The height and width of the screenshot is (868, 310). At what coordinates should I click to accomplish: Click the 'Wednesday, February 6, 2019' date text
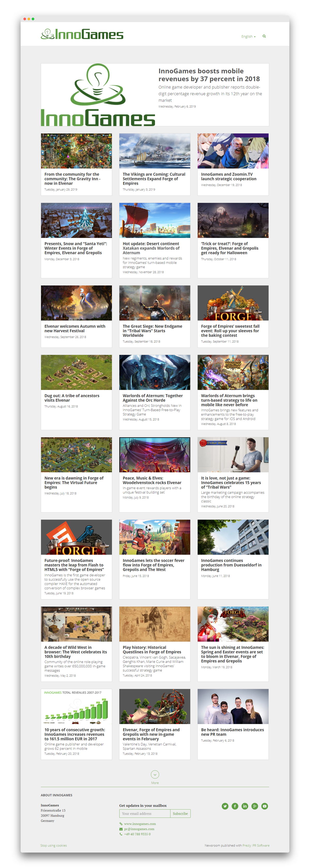tap(177, 106)
